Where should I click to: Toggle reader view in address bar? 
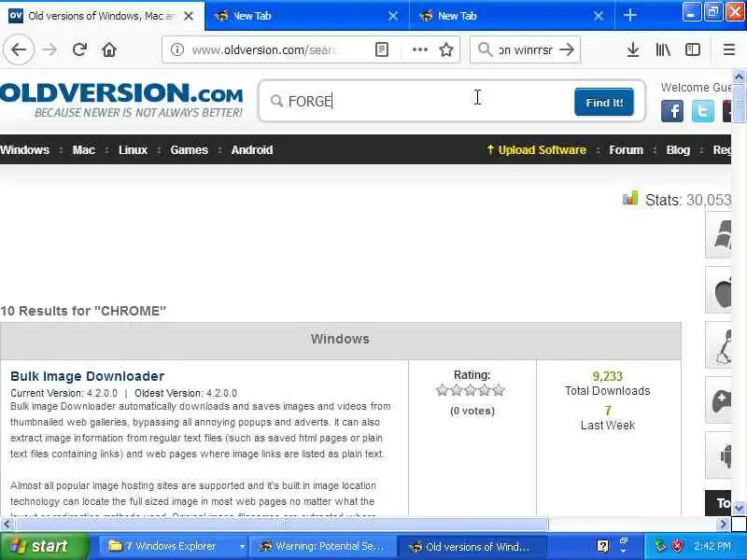(382, 49)
